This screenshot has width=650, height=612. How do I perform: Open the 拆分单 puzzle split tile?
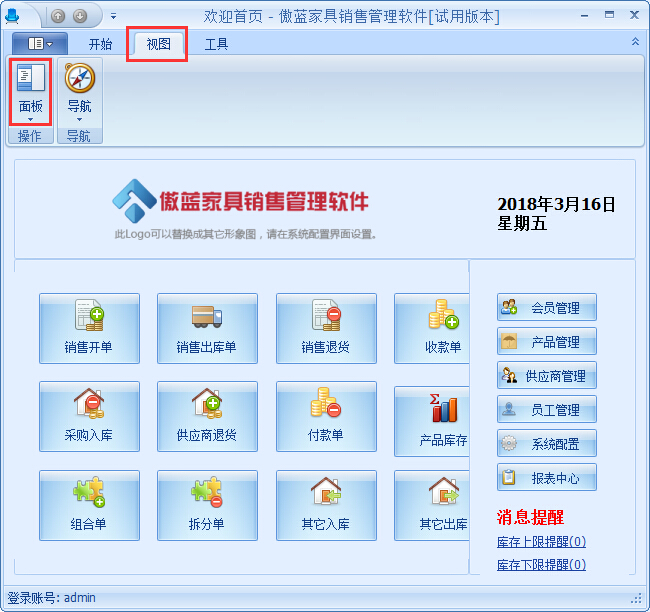click(207, 505)
